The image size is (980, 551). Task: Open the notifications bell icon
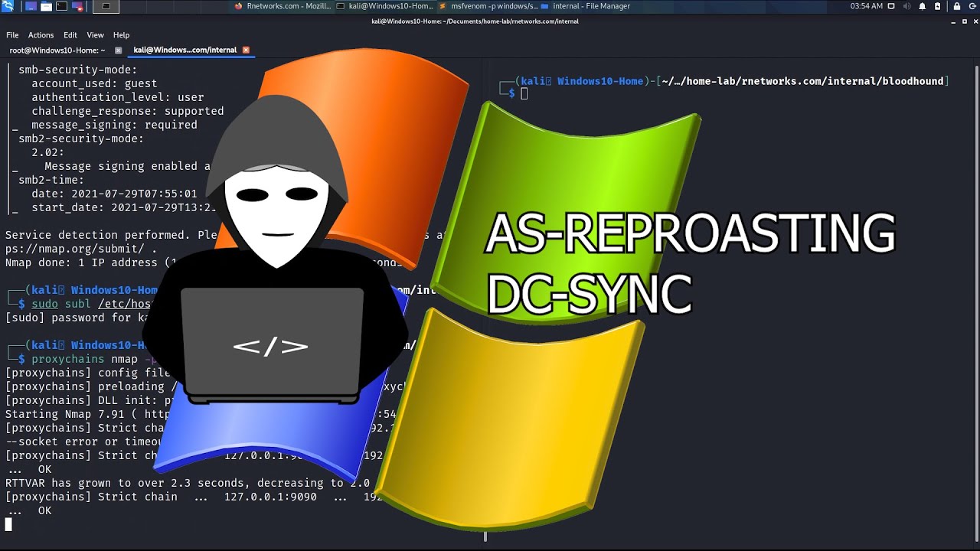coord(923,6)
